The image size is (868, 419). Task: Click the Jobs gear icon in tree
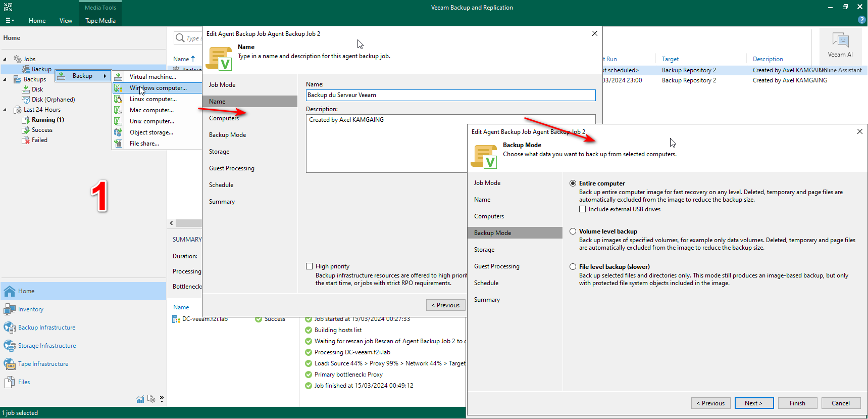[18, 59]
